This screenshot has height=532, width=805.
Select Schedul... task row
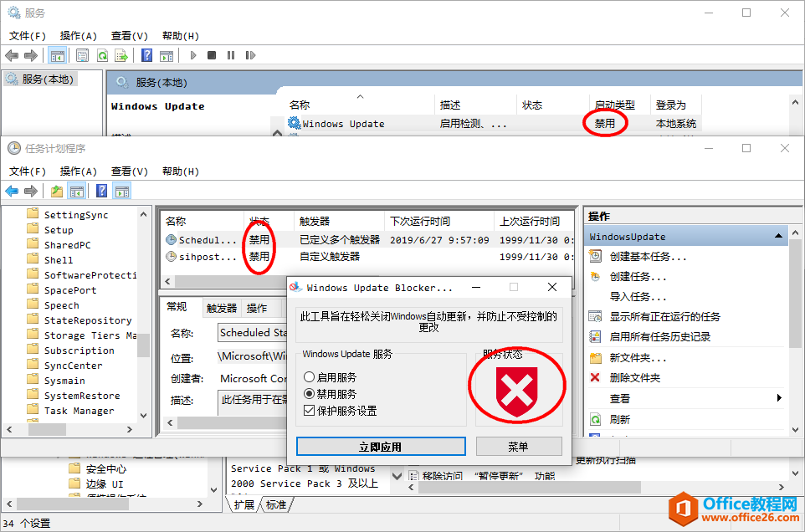coord(367,239)
